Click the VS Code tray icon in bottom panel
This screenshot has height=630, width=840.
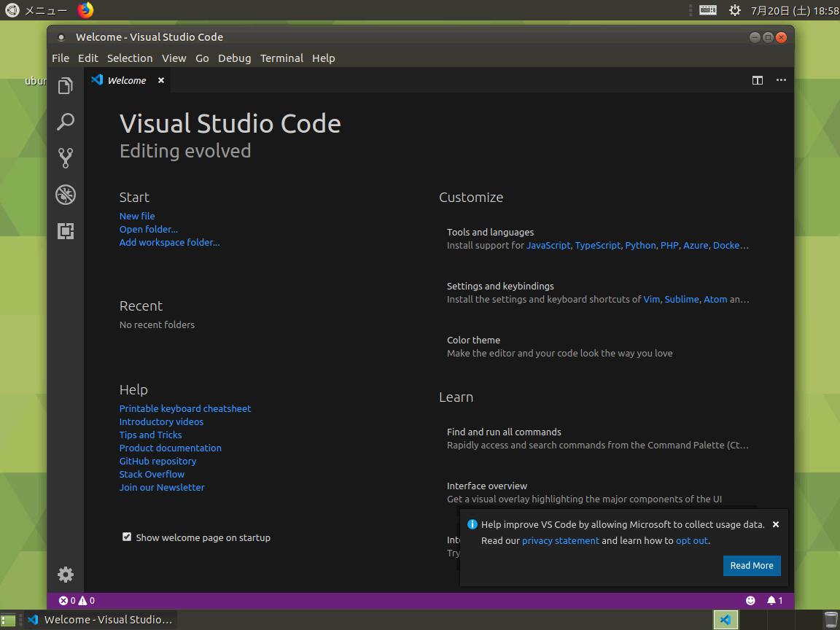coord(726,620)
